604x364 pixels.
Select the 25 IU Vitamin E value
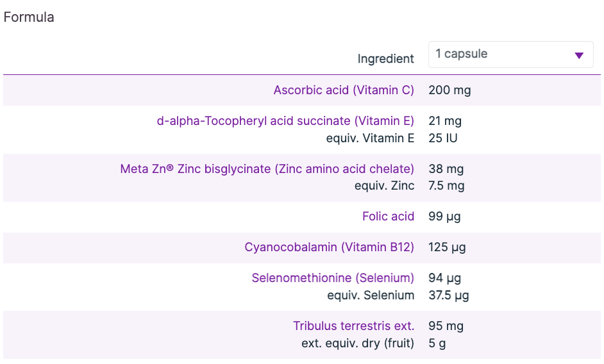(442, 138)
